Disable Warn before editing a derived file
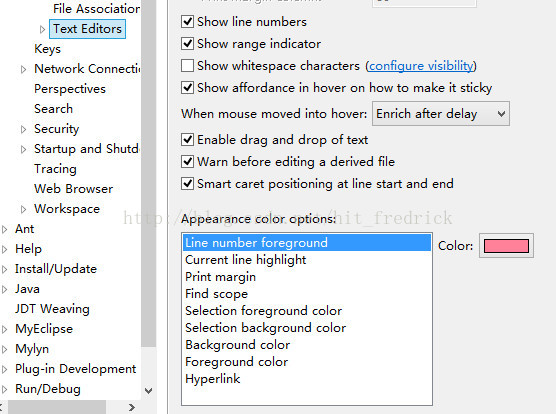 tap(187, 162)
